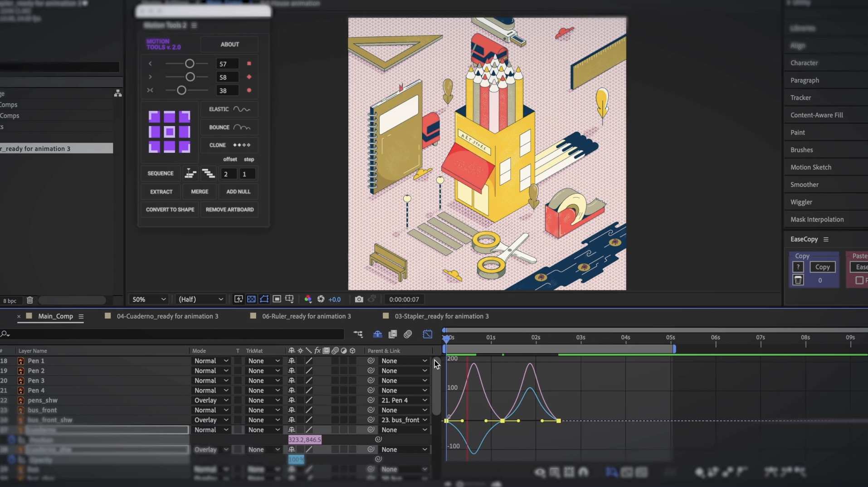Open the Wiggler panel
The image size is (868, 487).
pyautogui.click(x=801, y=202)
